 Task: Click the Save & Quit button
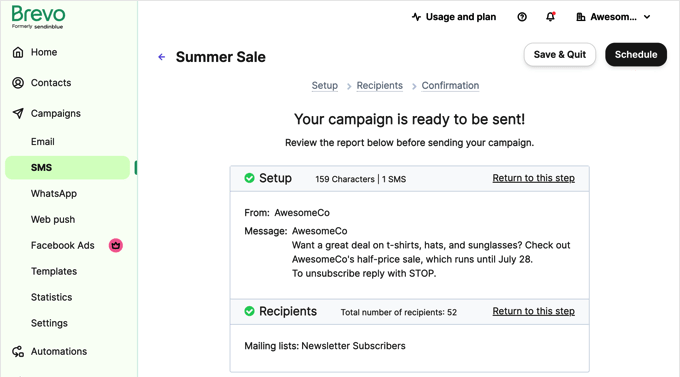(x=559, y=55)
